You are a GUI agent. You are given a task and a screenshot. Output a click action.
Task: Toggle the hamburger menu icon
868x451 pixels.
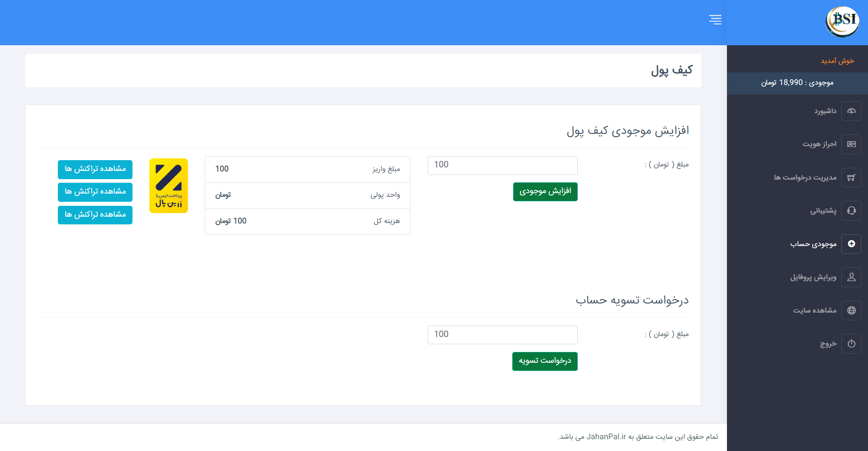coord(715,19)
